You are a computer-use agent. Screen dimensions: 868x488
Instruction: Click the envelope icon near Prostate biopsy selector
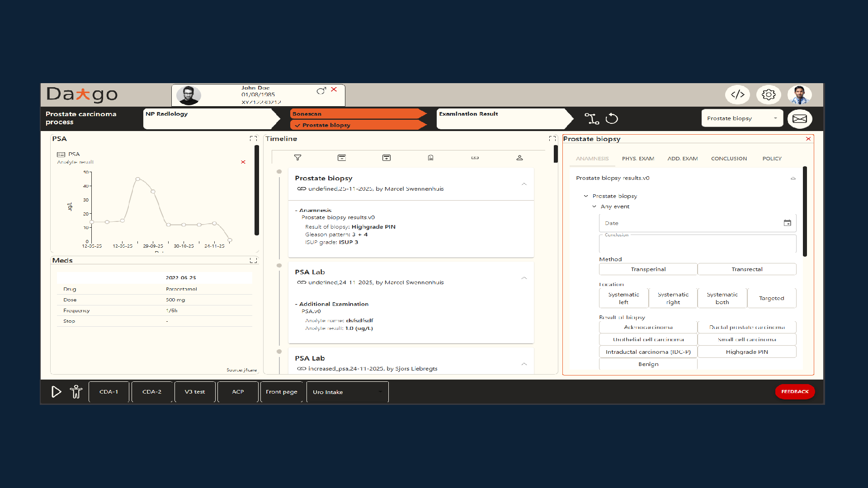pyautogui.click(x=800, y=118)
